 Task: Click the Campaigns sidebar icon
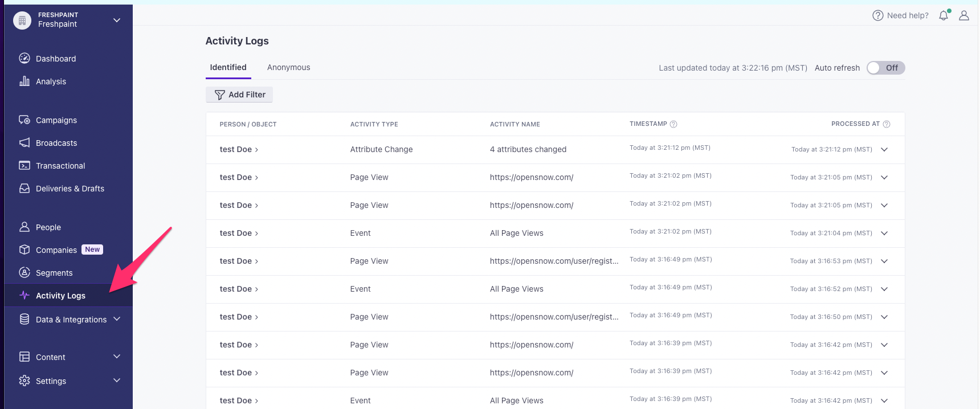click(x=24, y=120)
